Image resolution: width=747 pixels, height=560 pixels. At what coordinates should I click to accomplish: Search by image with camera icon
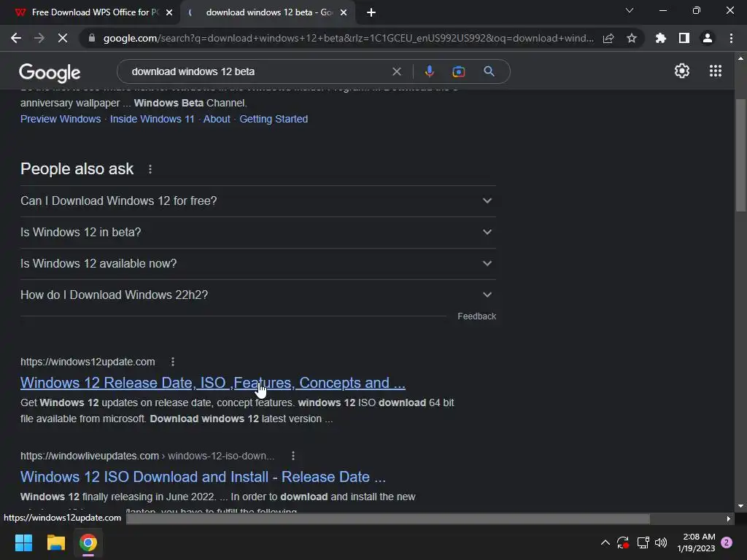(458, 71)
